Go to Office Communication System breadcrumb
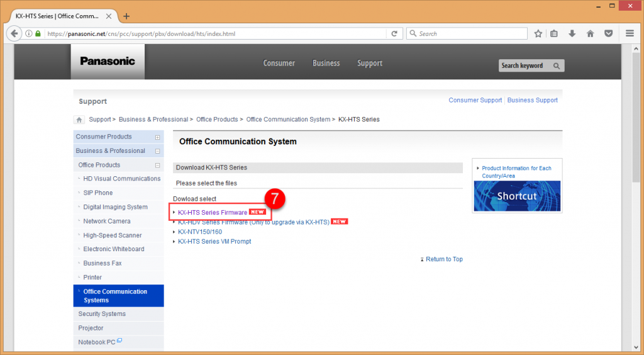This screenshot has width=644, height=355. (x=288, y=120)
